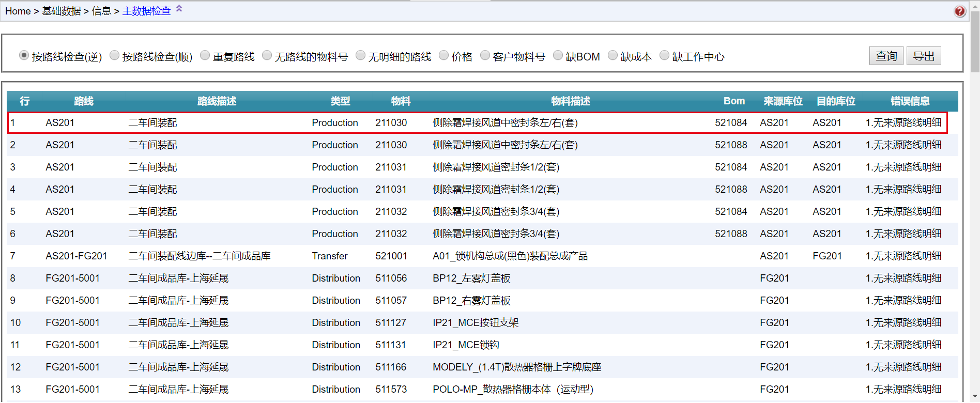Sort by 路线 column header
The height and width of the screenshot is (403, 980).
[x=84, y=101]
